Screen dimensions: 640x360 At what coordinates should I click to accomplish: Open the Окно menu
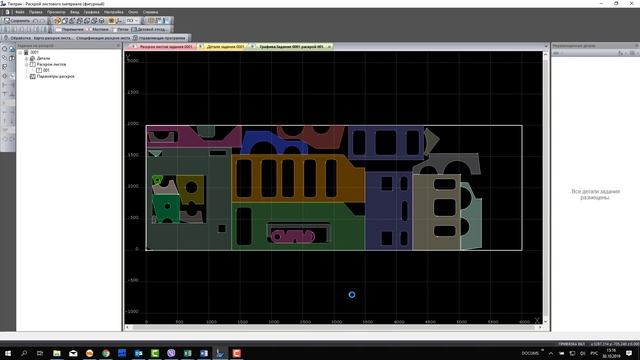tap(133, 12)
